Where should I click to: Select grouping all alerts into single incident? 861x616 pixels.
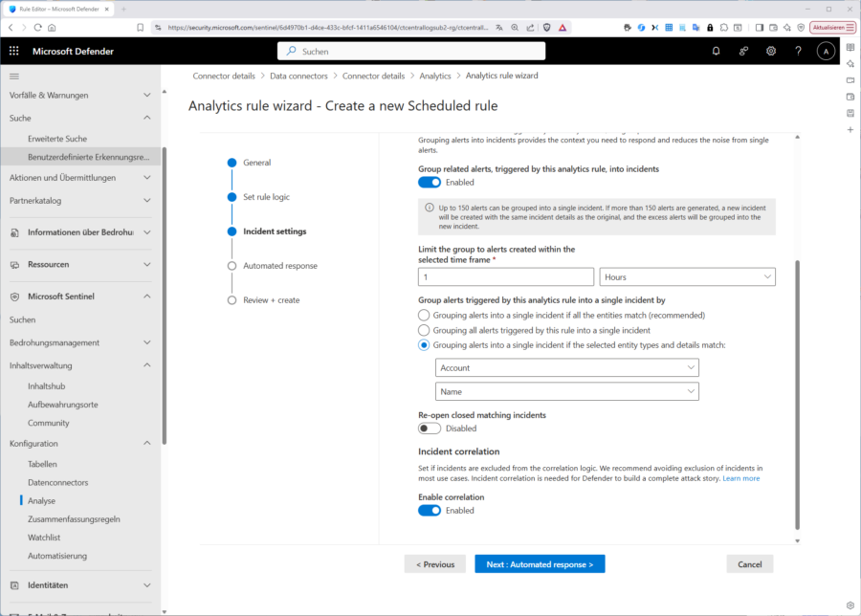coord(424,330)
